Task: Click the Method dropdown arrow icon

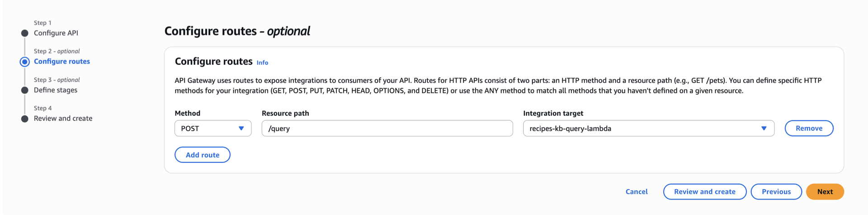Action: [241, 129]
